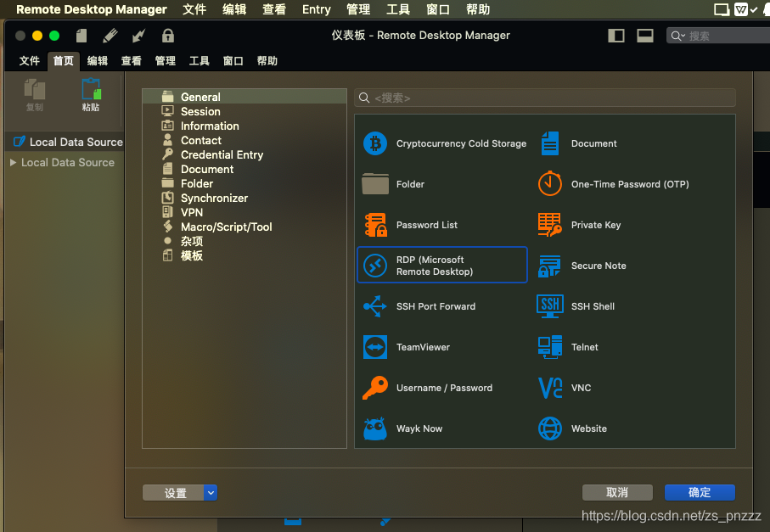Select the Session category
Image resolution: width=770 pixels, height=532 pixels.
[244, 111]
